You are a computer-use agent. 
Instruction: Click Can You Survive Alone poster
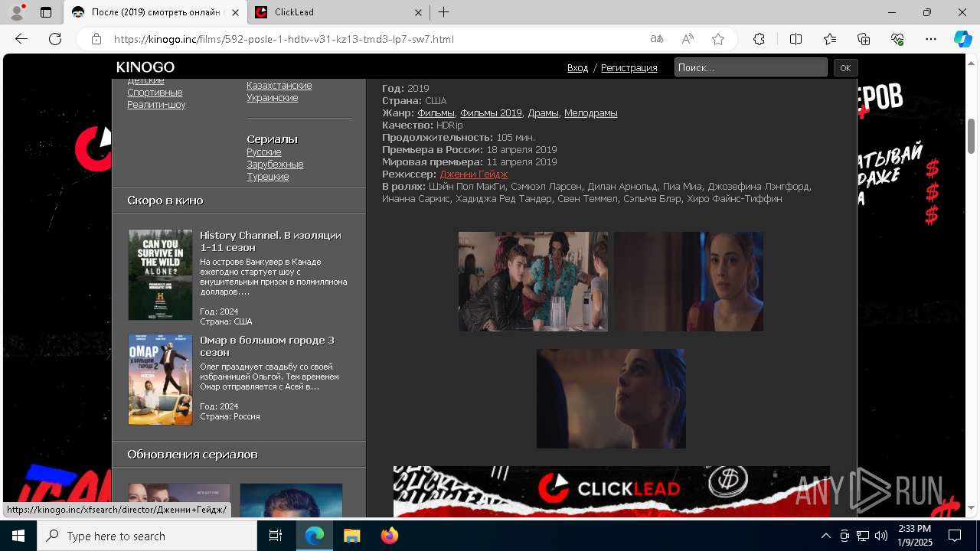pos(160,275)
